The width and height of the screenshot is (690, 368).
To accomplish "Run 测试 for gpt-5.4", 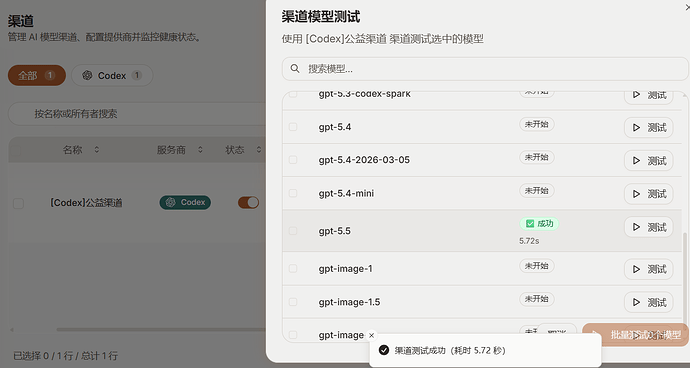I will pyautogui.click(x=649, y=128).
